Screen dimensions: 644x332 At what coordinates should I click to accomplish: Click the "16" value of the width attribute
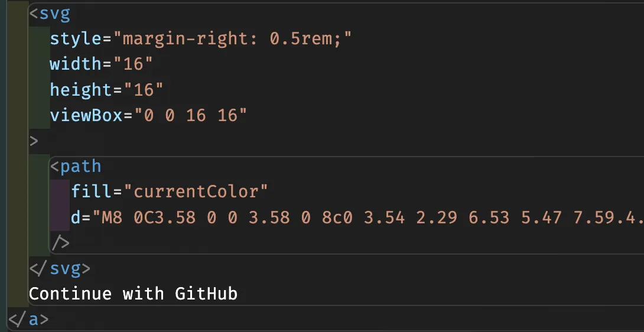click(x=133, y=64)
